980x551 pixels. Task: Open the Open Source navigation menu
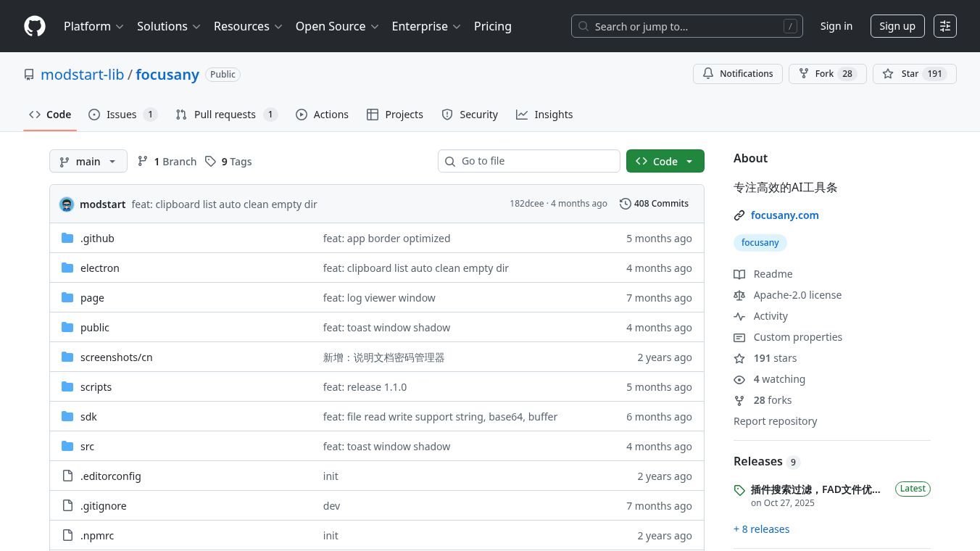[x=336, y=26]
